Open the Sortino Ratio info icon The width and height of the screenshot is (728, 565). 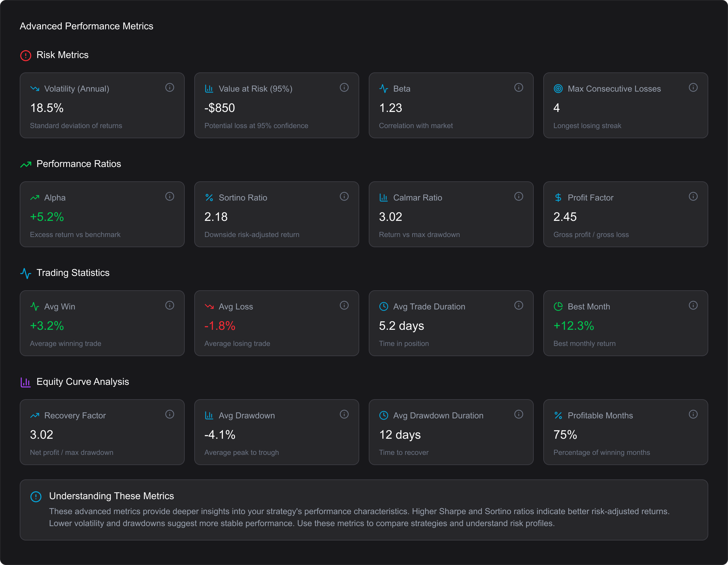(344, 196)
